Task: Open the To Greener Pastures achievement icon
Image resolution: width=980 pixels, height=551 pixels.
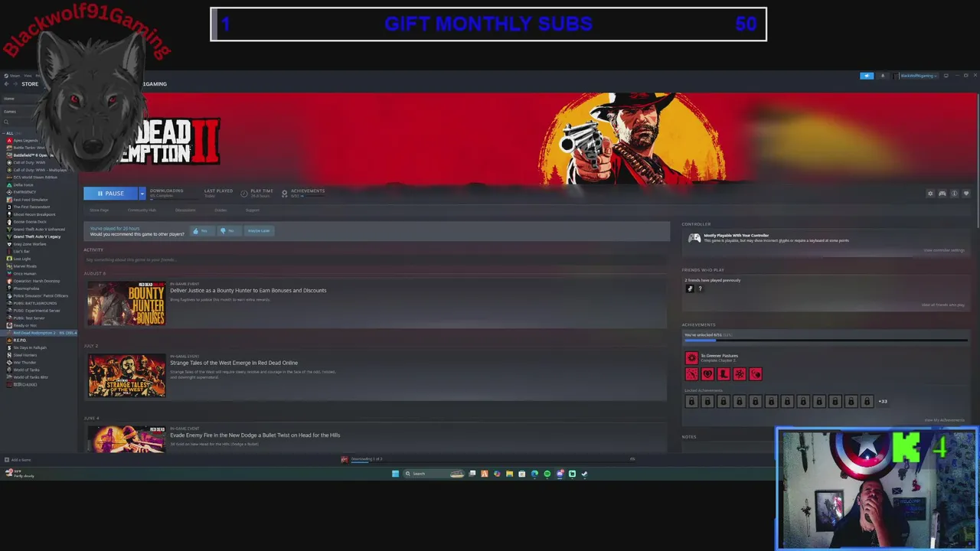Action: coord(691,357)
